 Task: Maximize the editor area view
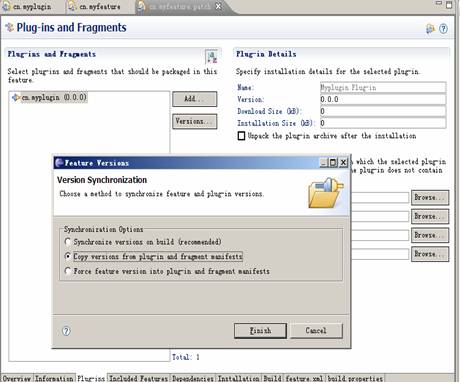pos(449,4)
